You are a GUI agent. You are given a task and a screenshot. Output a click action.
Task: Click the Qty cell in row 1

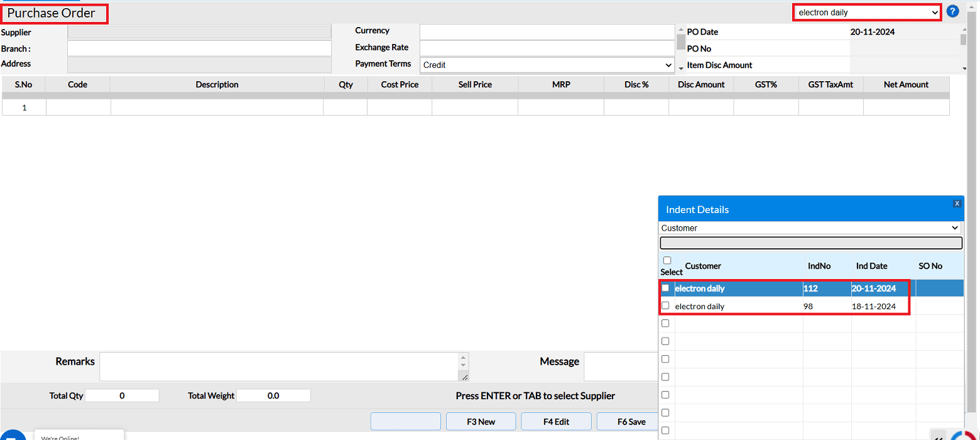(x=346, y=107)
